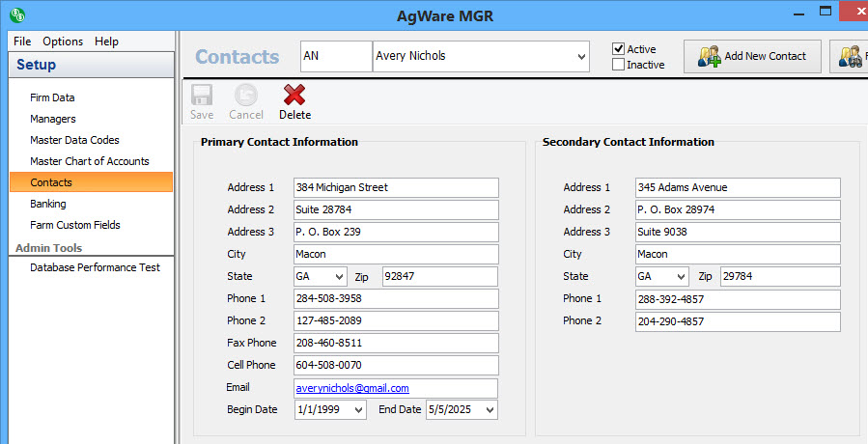The width and height of the screenshot is (868, 444).
Task: Click the Save floppy disk icon
Action: 202,96
